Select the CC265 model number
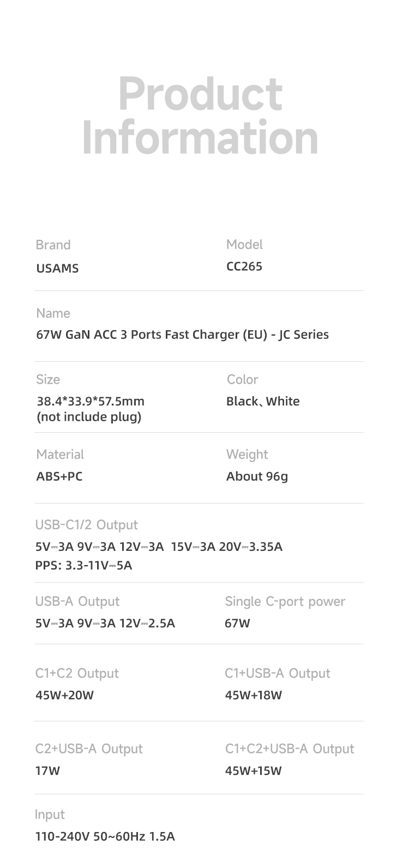The height and width of the screenshot is (868, 409). point(244,266)
